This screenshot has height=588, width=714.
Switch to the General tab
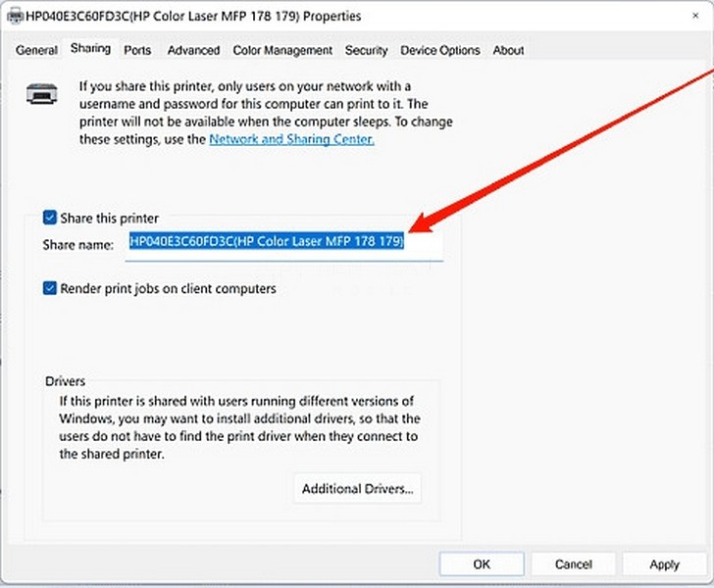pyautogui.click(x=36, y=50)
